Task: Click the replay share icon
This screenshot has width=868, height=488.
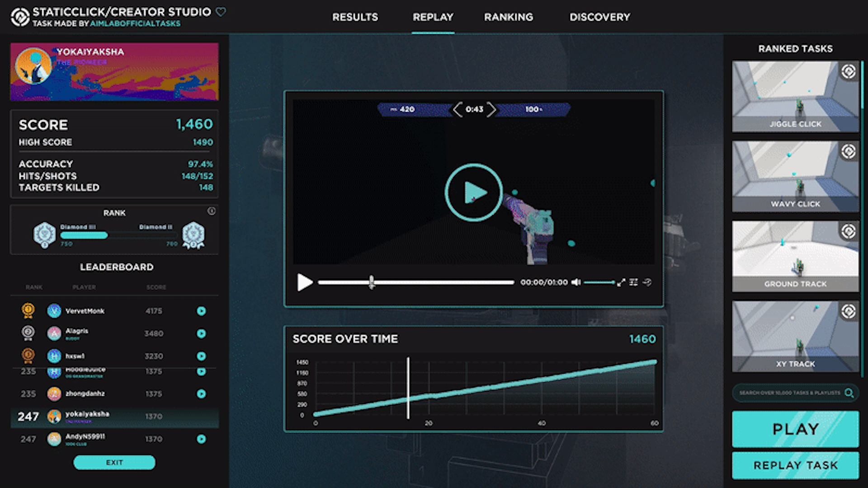Action: point(647,282)
